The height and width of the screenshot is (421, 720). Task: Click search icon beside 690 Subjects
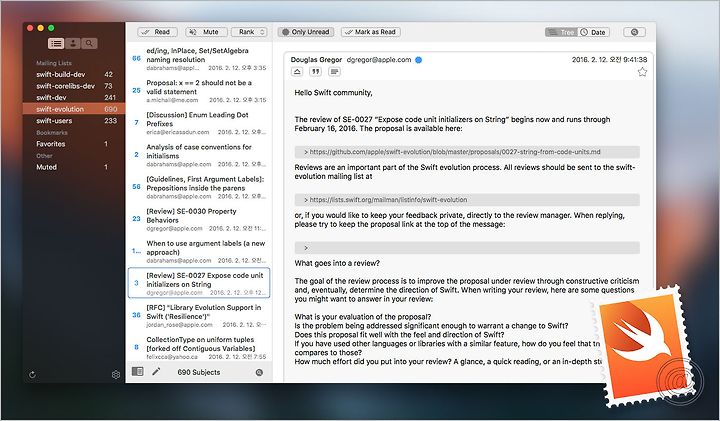click(259, 372)
